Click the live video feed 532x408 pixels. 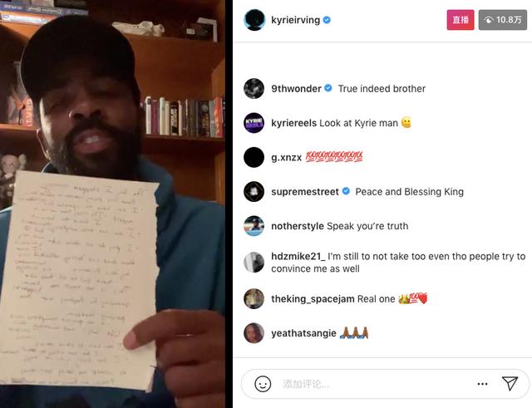[112, 204]
